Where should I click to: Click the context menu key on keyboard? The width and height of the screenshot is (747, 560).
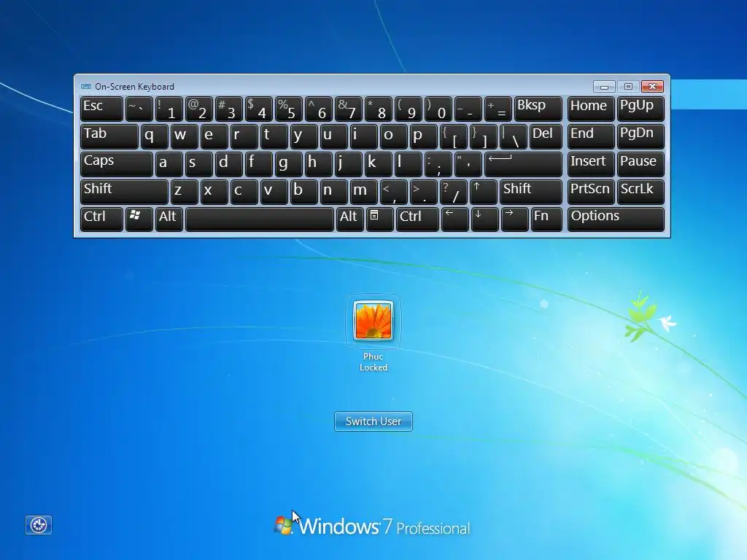tap(379, 219)
